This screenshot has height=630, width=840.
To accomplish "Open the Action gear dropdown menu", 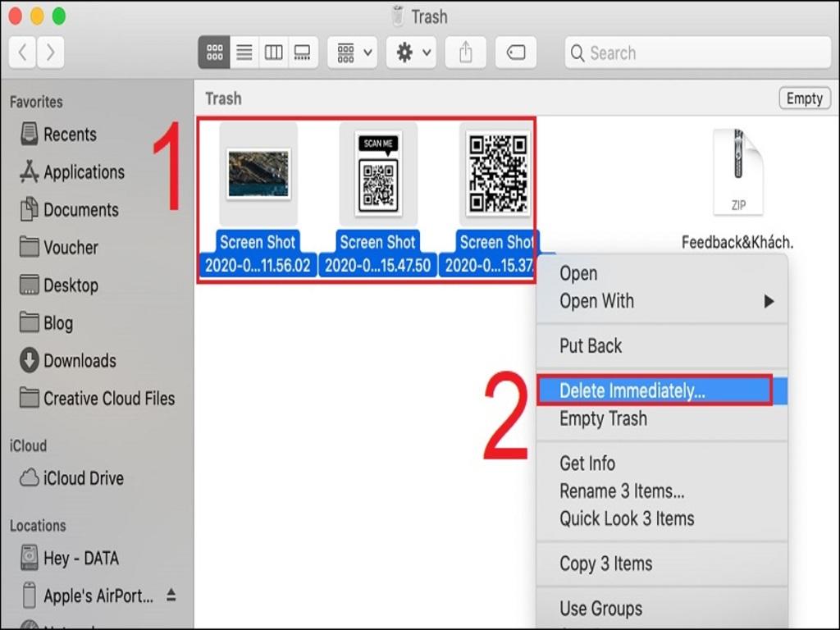I will coord(413,53).
